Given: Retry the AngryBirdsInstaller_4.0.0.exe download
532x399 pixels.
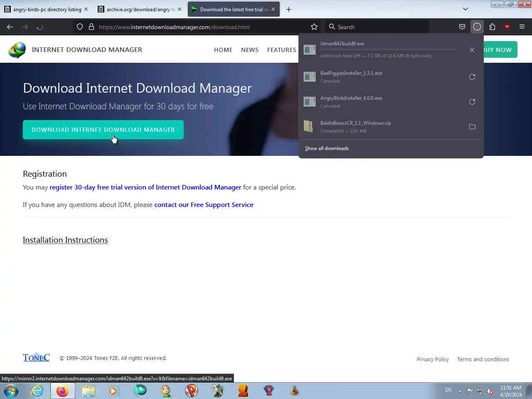Looking at the screenshot, I should (x=472, y=102).
